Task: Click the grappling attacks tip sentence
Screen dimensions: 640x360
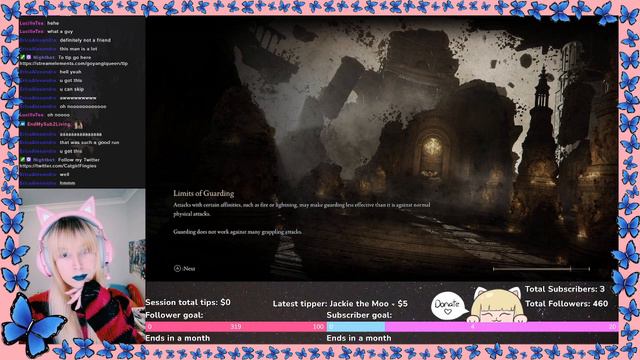Action: [x=238, y=232]
